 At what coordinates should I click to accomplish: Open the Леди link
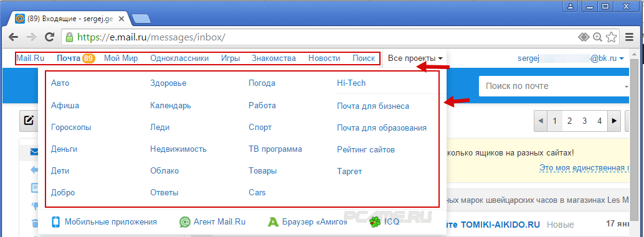pyautogui.click(x=160, y=128)
